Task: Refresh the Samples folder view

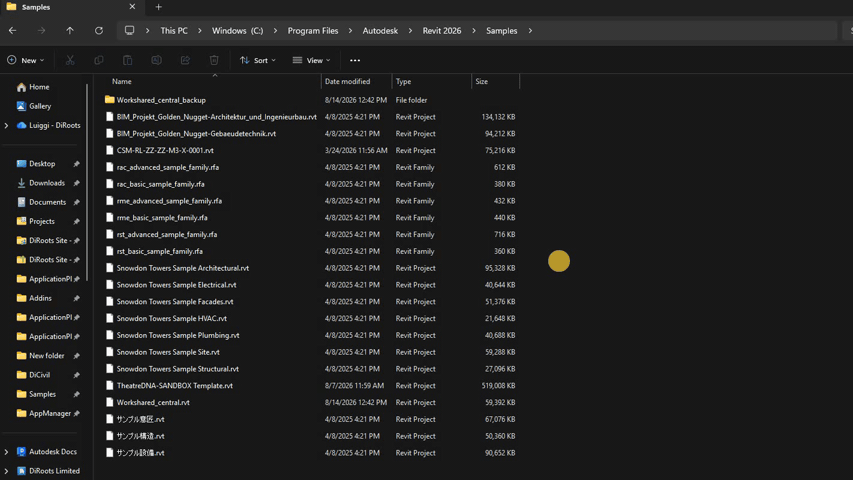Action: (98, 31)
